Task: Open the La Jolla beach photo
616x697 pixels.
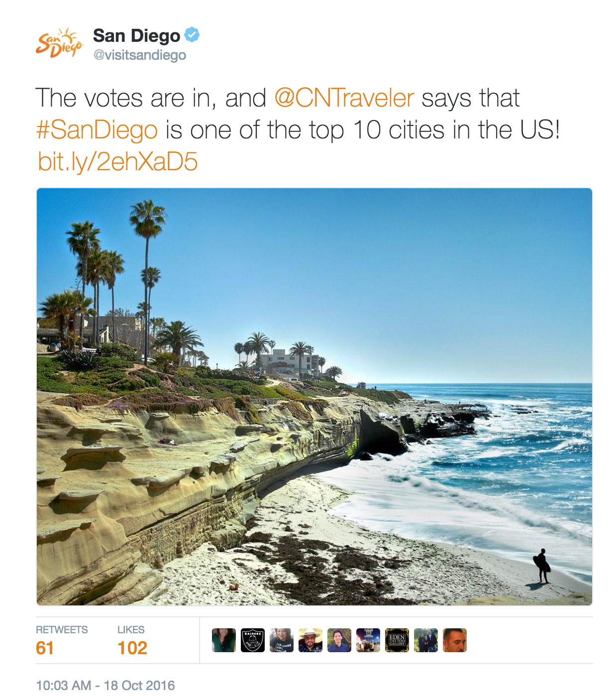Action: pyautogui.click(x=314, y=397)
